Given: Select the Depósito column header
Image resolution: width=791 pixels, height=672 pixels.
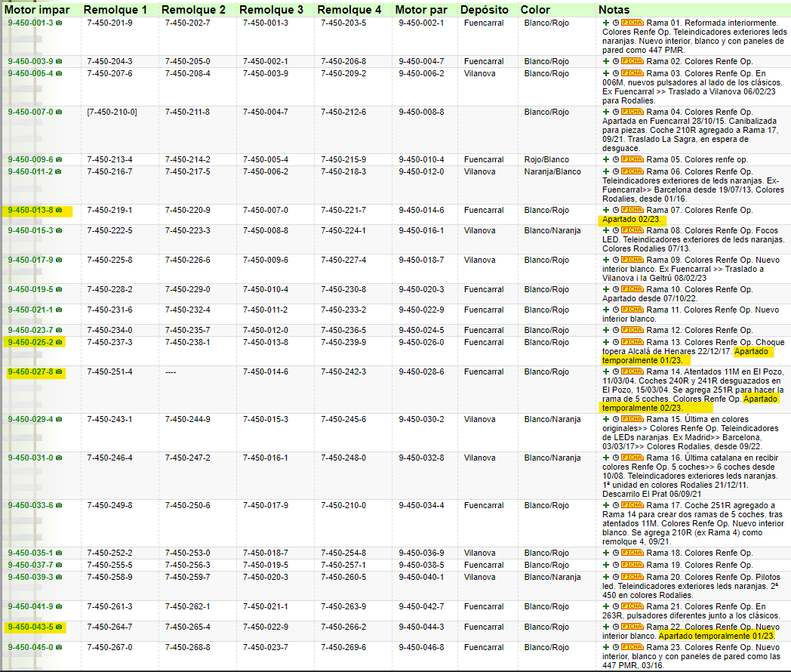Looking at the screenshot, I should click(485, 10).
